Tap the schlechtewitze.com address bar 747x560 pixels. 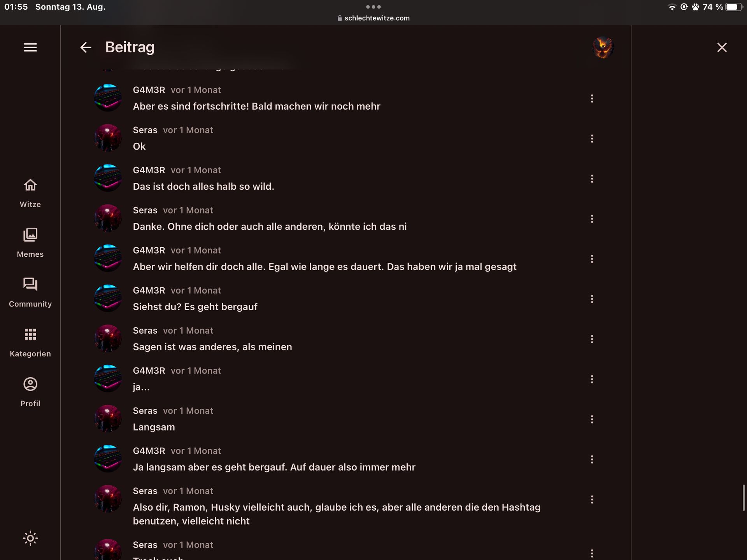click(373, 18)
